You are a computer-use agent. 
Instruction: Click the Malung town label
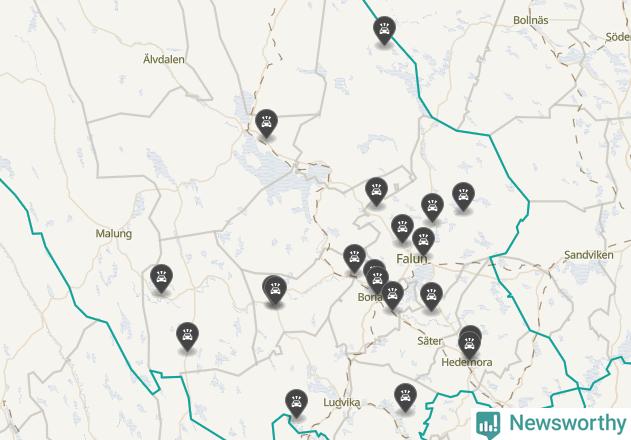tap(113, 234)
